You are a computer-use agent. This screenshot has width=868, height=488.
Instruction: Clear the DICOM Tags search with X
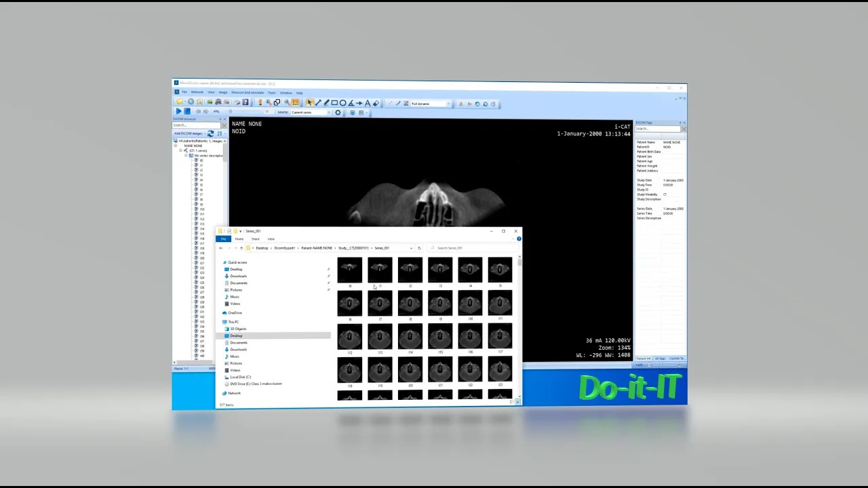[x=684, y=129]
